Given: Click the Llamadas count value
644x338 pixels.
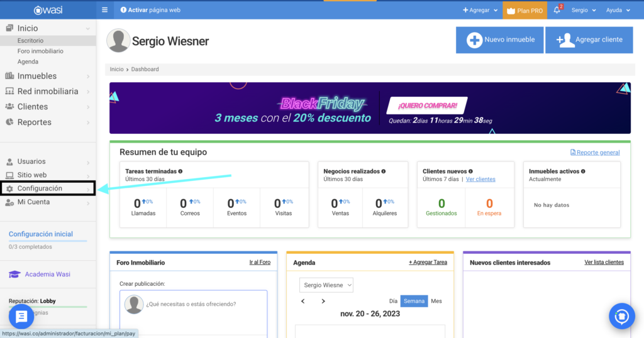Looking at the screenshot, I should pos(137,204).
